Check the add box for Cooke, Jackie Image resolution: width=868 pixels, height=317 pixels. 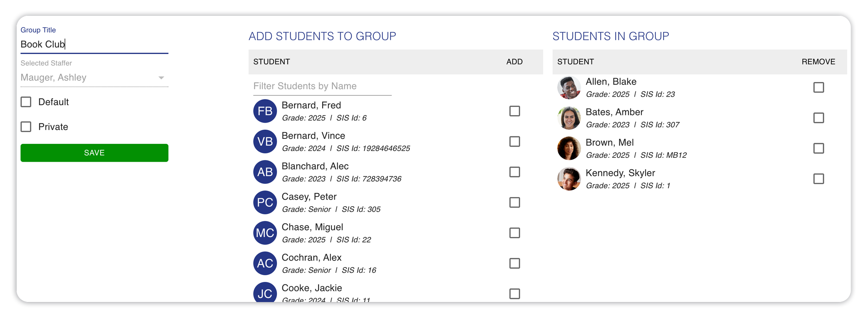click(x=514, y=294)
